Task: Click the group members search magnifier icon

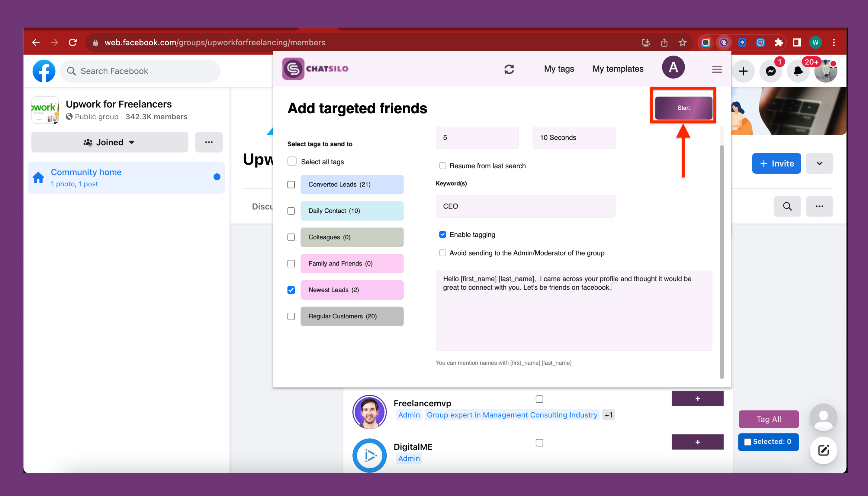Action: pyautogui.click(x=787, y=206)
